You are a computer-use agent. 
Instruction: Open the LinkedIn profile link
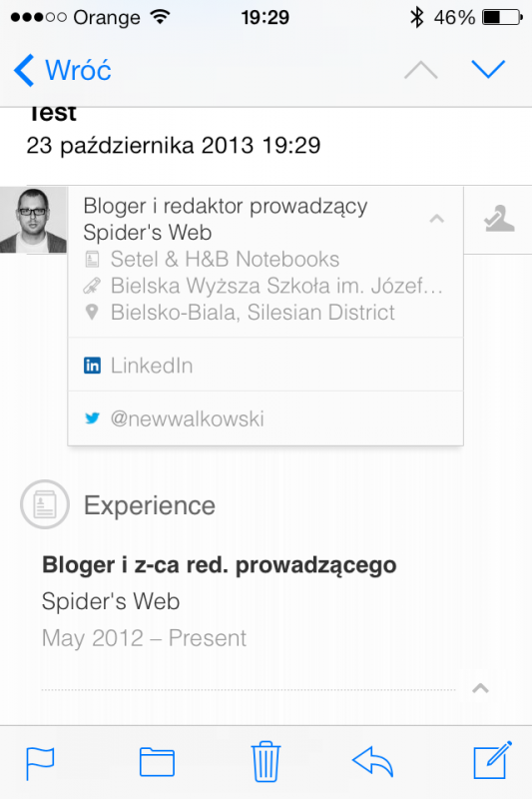[266, 365]
